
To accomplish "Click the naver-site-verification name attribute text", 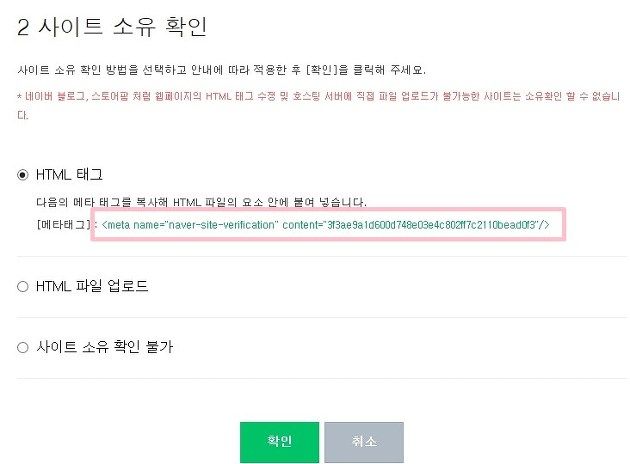I will pyautogui.click(x=221, y=225).
